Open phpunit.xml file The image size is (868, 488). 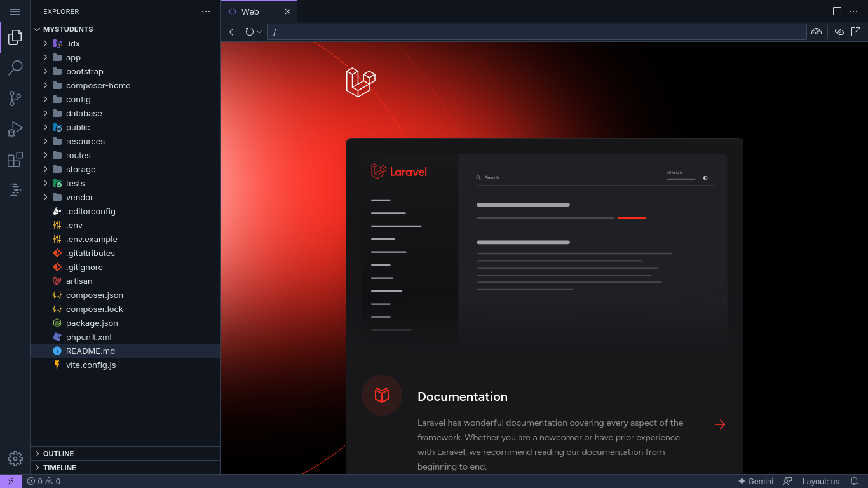point(126,337)
